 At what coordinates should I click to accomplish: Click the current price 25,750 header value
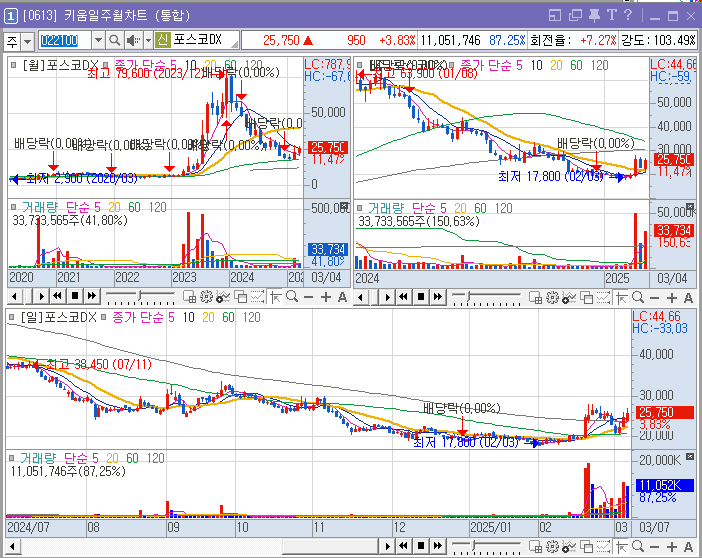281,41
